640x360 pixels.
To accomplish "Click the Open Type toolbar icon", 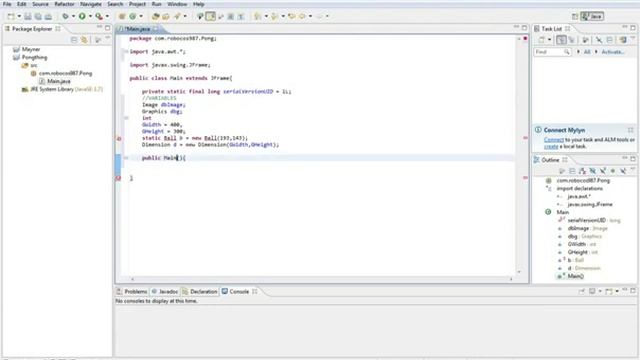I will [x=155, y=16].
